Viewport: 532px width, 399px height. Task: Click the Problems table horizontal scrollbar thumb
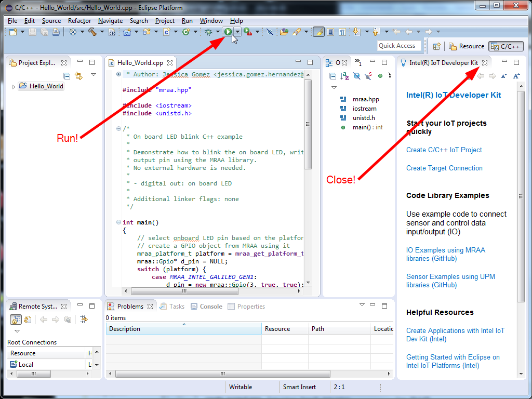pyautogui.click(x=222, y=374)
